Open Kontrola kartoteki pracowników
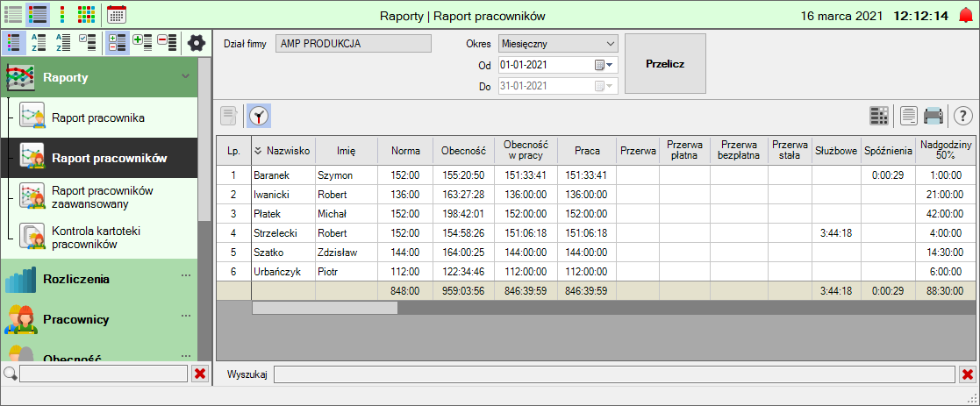The width and height of the screenshot is (980, 406). 99,238
